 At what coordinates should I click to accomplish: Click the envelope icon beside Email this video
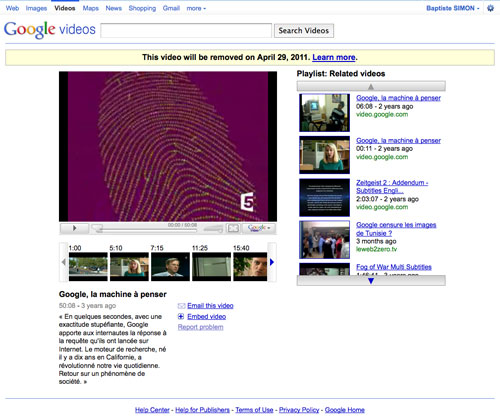coord(181,306)
